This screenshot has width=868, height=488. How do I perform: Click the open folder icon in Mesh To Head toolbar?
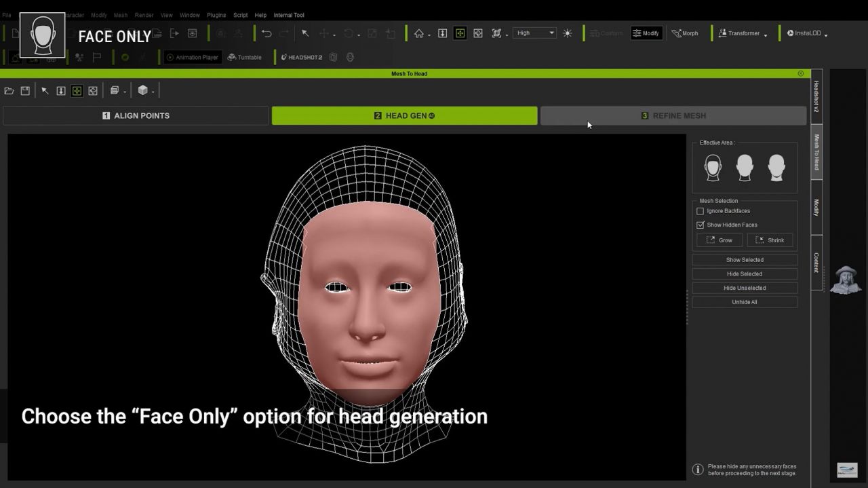click(x=9, y=91)
